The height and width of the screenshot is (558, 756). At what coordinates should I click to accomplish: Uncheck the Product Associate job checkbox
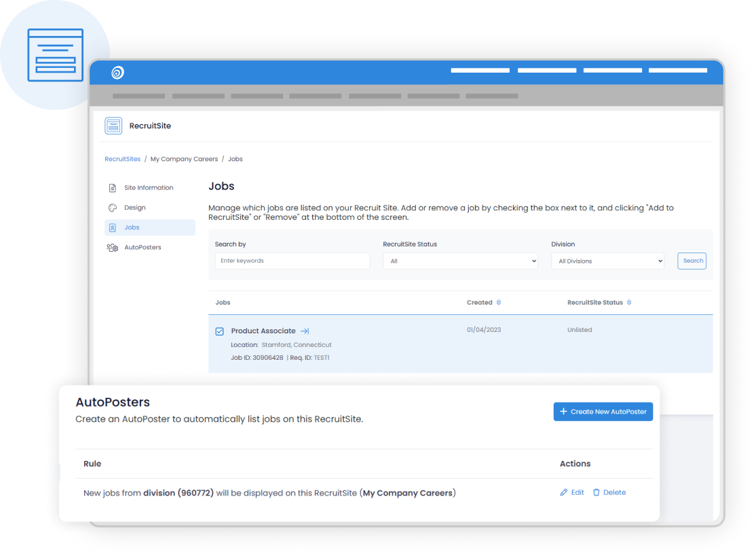click(219, 331)
